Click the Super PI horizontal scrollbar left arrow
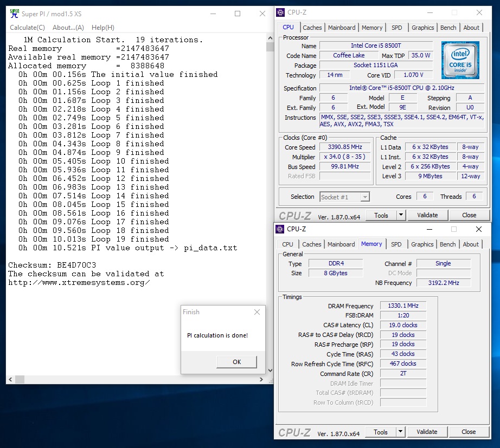 [x=10, y=380]
